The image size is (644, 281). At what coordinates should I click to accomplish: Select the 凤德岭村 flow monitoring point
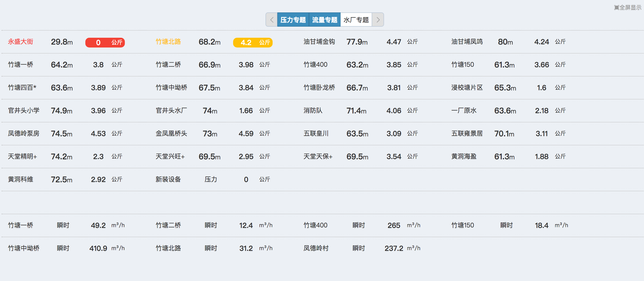pos(316,248)
